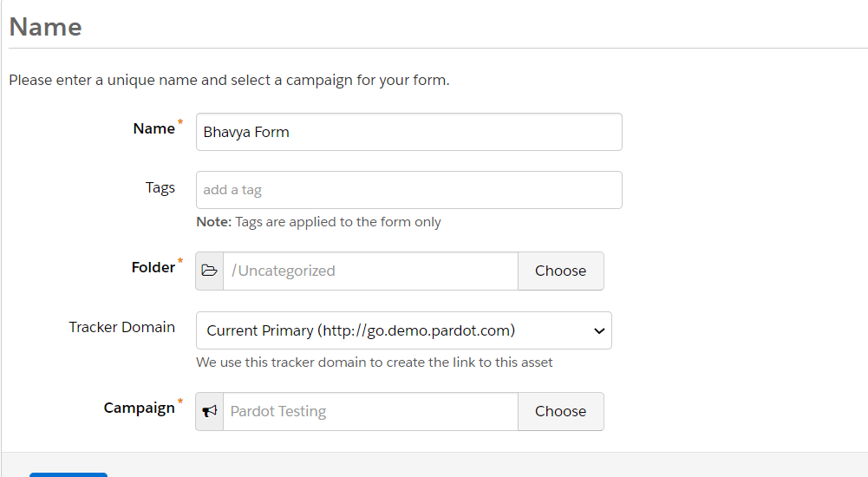This screenshot has height=477, width=868.
Task: Open the Tracker Domain dropdown
Action: point(403,330)
